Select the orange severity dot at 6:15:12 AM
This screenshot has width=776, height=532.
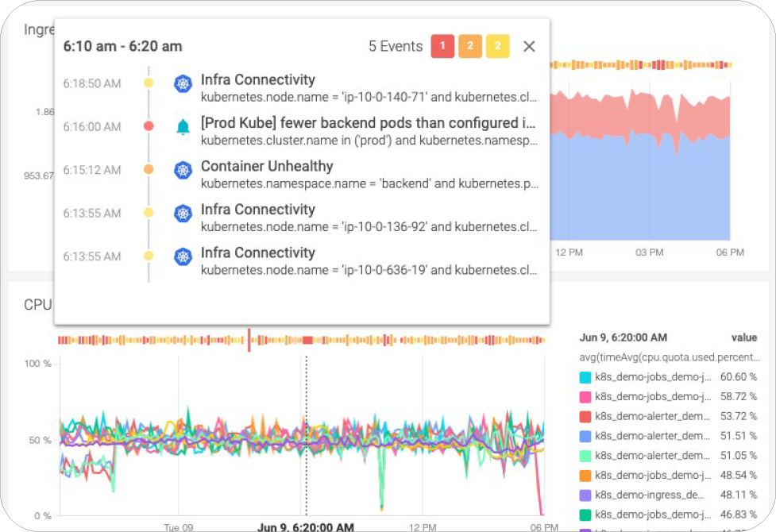point(149,170)
